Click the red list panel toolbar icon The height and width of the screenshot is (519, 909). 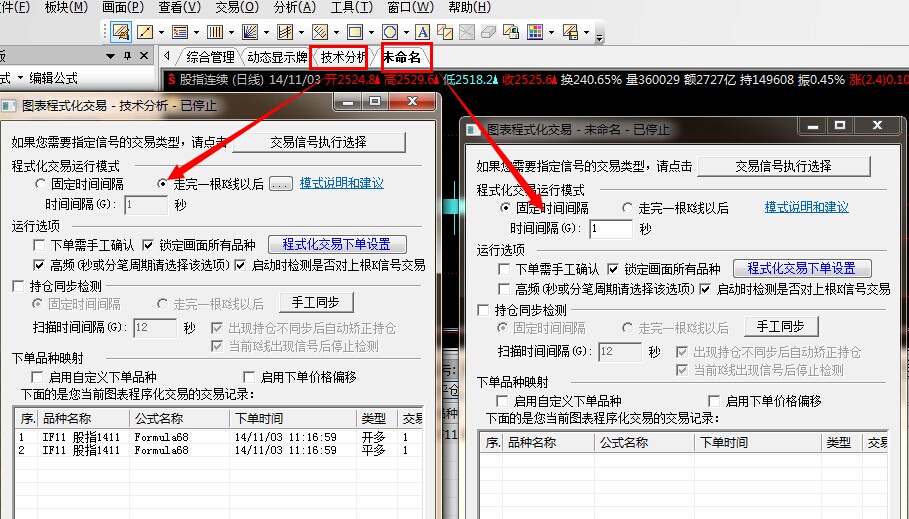(180, 32)
